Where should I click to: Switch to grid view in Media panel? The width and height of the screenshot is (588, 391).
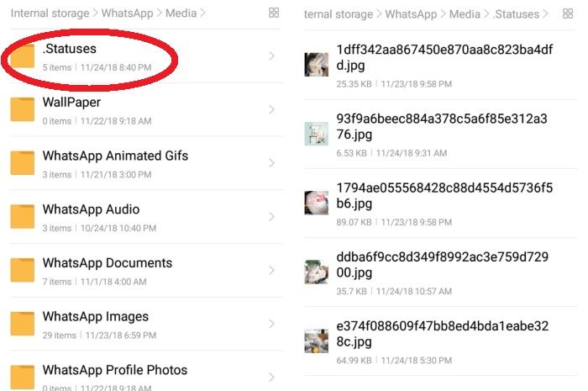point(274,13)
